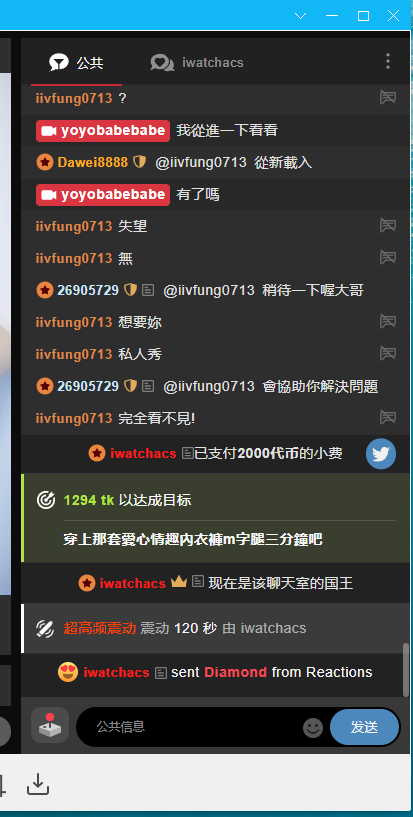
Task: Click the chat scrollbar thumb
Action: click(x=406, y=670)
